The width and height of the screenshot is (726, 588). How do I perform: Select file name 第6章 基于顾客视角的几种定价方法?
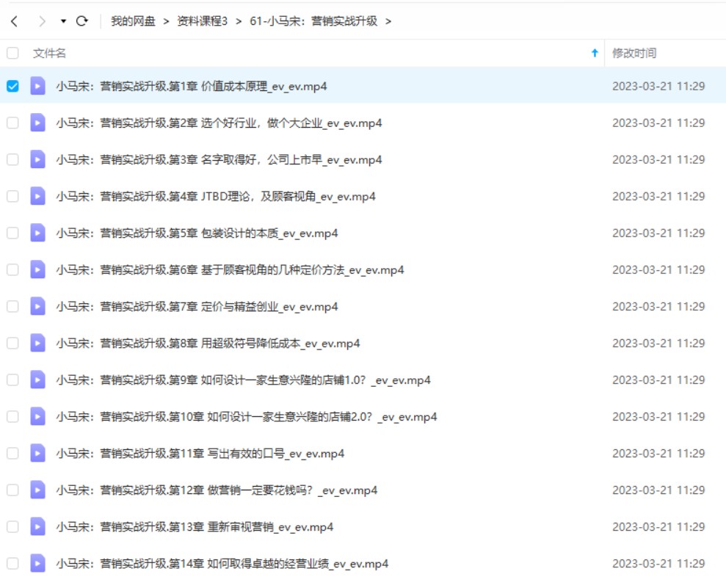230,270
